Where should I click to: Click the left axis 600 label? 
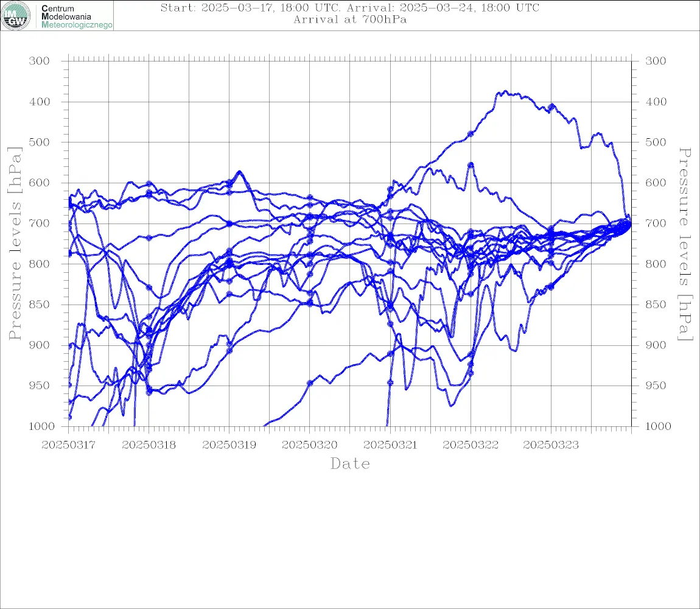pyautogui.click(x=40, y=183)
